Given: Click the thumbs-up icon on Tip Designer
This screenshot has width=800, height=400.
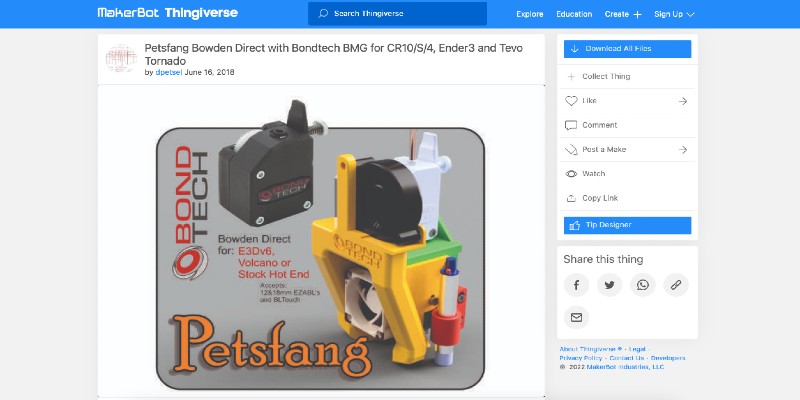Looking at the screenshot, I should [574, 225].
